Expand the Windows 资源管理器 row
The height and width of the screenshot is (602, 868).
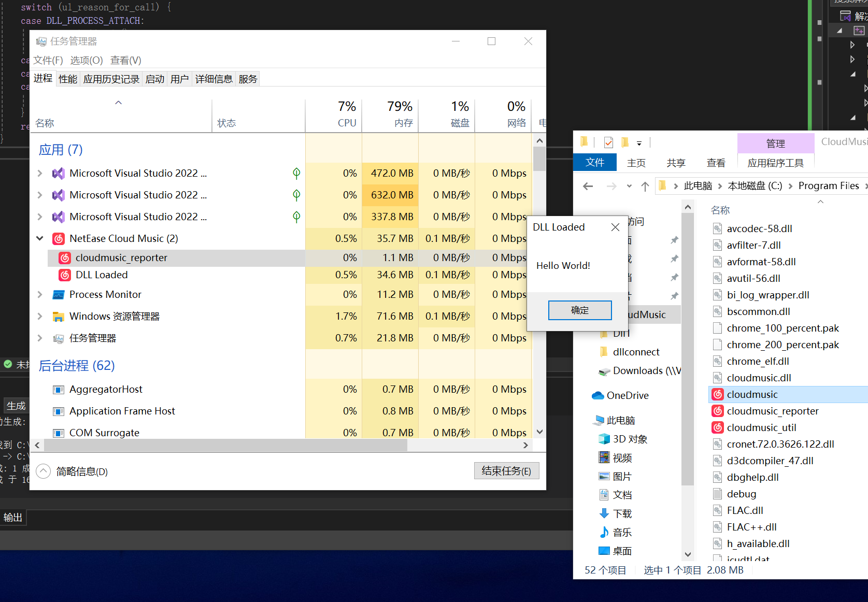click(40, 316)
